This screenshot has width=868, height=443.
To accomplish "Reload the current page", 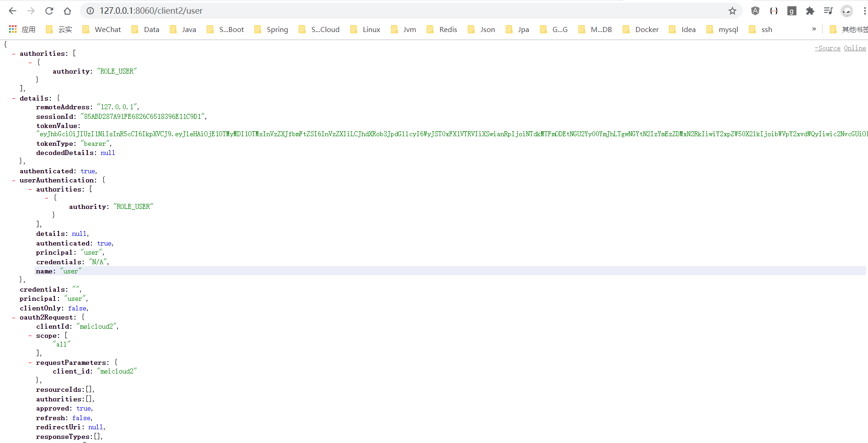I will (x=49, y=11).
